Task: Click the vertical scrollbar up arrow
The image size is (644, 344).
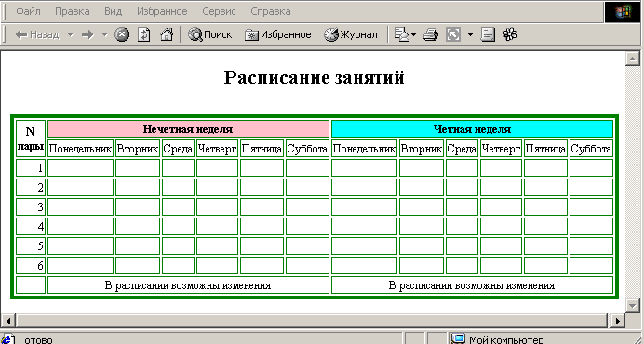Action: tap(633, 59)
